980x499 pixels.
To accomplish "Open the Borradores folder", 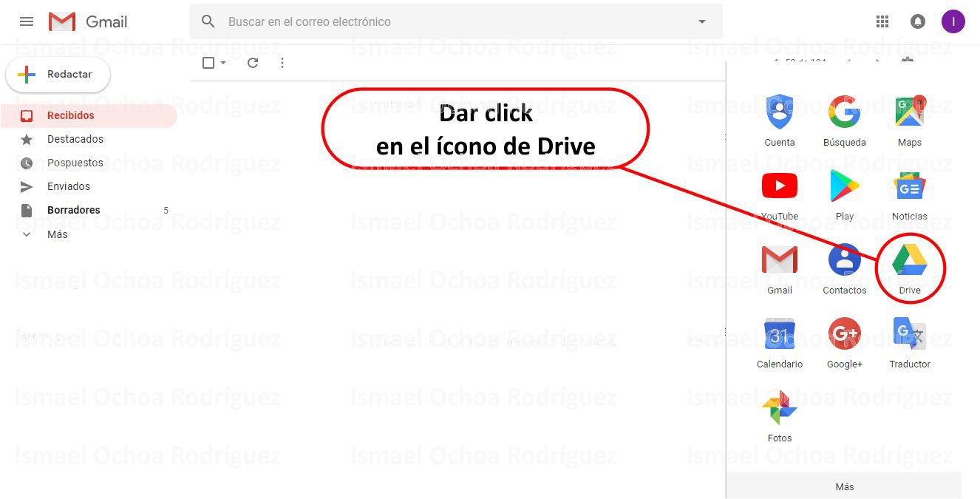I will pyautogui.click(x=89, y=210).
